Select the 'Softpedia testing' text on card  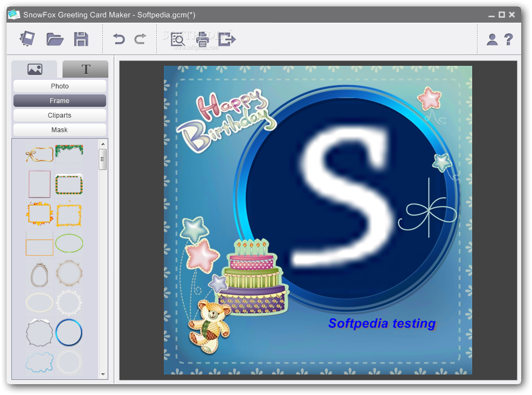(x=382, y=324)
